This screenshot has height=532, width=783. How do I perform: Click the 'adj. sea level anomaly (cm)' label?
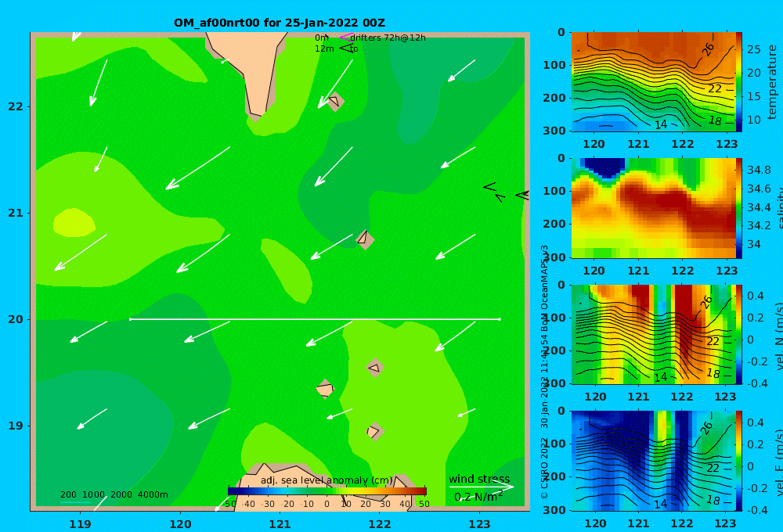coord(327,480)
